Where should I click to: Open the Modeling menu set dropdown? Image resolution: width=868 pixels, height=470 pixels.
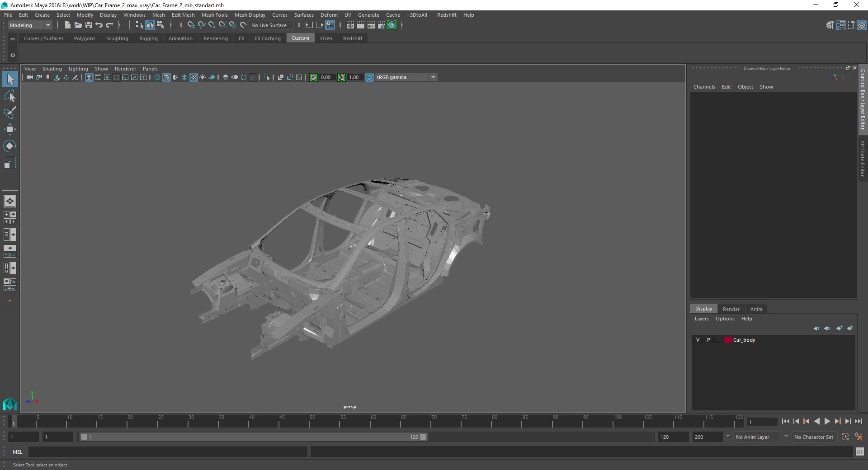30,25
